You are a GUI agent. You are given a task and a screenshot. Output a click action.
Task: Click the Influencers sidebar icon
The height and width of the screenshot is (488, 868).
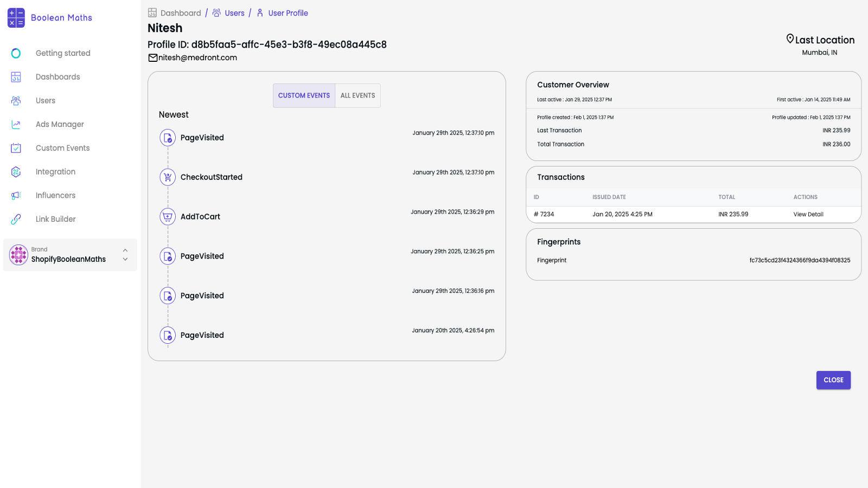click(x=16, y=195)
